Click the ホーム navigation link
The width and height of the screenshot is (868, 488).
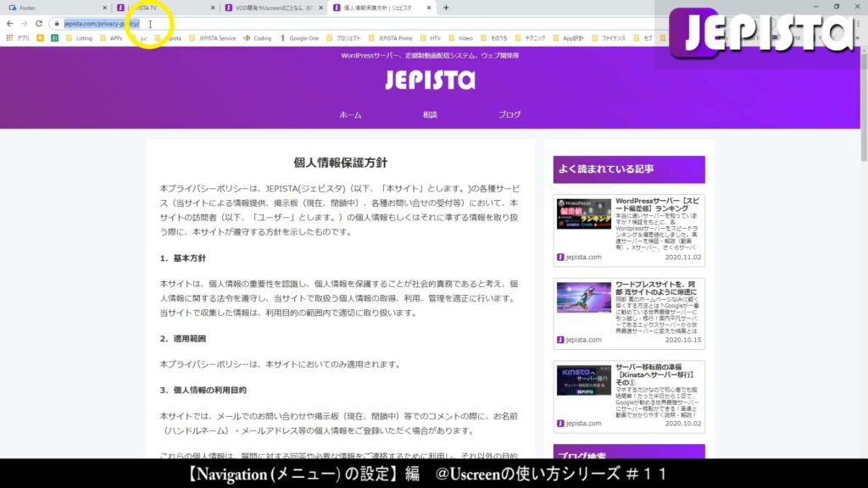350,114
